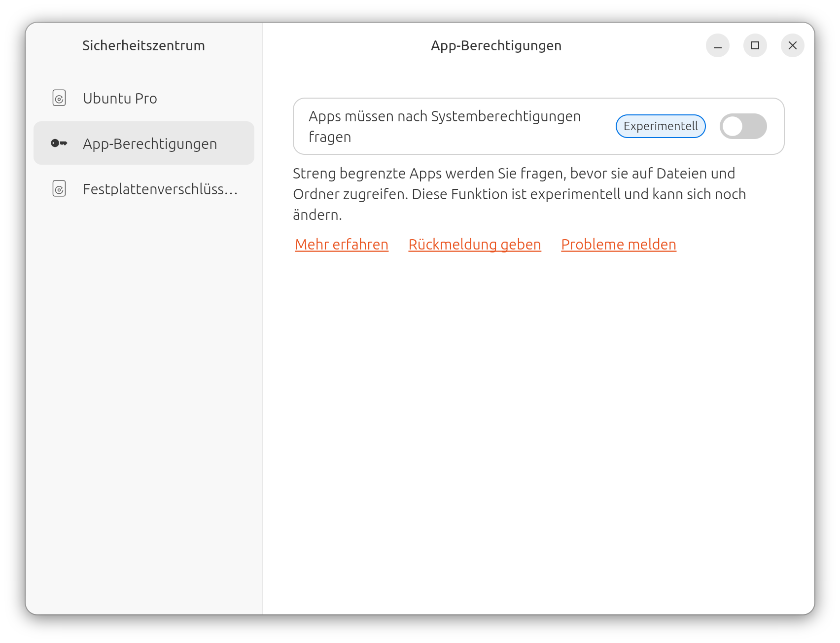
Task: Click the 'Streng begrenzte Apps' description paragraph
Action: pyautogui.click(x=519, y=194)
